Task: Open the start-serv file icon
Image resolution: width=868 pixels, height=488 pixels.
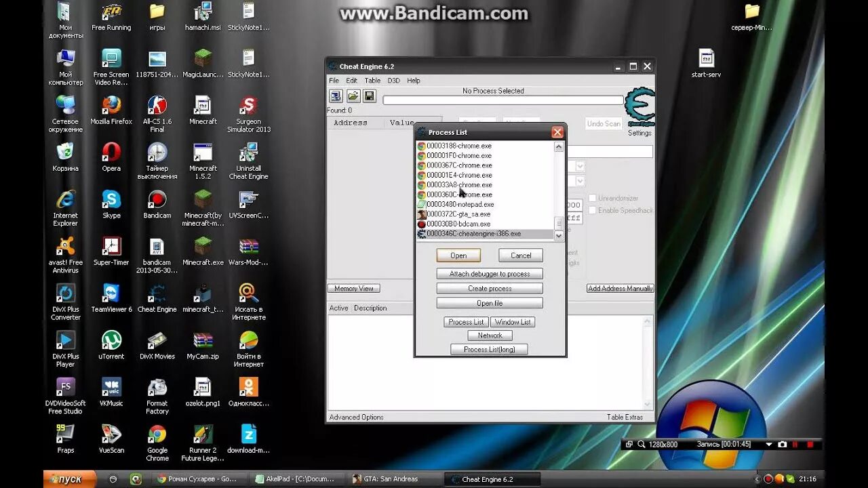Action: point(706,62)
